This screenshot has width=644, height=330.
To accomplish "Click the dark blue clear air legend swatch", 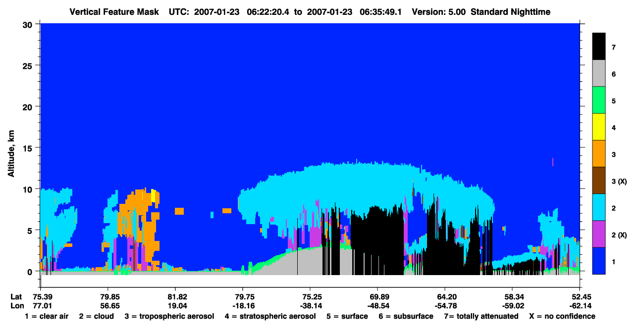I will point(599,260).
